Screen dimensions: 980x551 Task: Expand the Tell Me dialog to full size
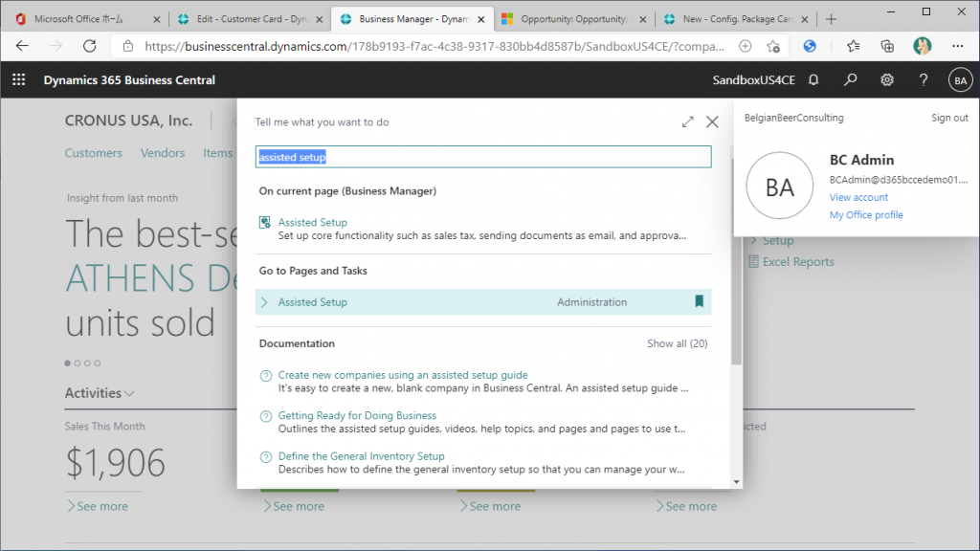pyautogui.click(x=687, y=121)
